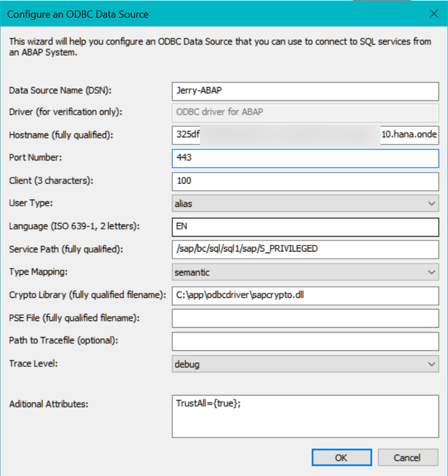Edit the Service Path field

pyautogui.click(x=305, y=249)
